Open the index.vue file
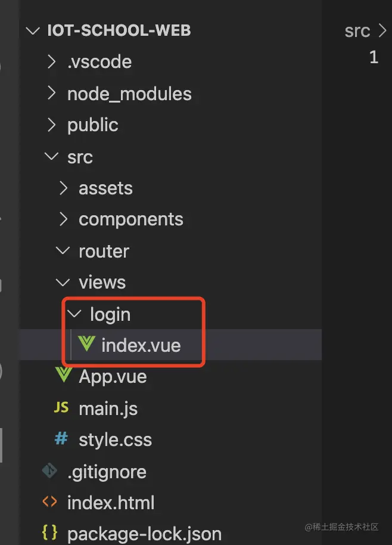The image size is (392, 545). coord(141,345)
